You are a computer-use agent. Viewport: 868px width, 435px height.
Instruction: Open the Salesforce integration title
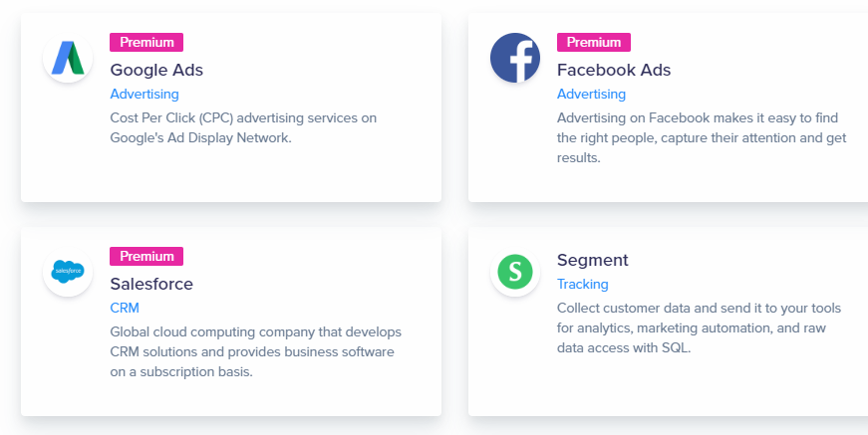tap(151, 284)
